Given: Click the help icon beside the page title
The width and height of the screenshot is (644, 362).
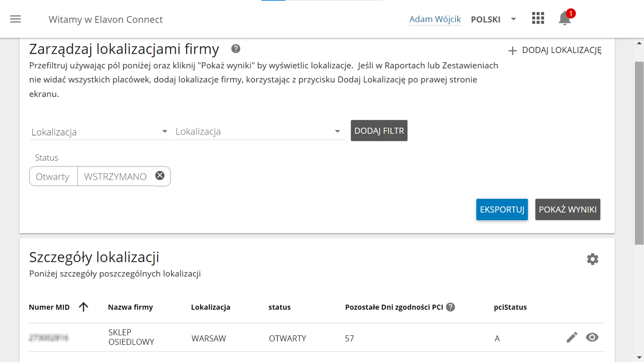Looking at the screenshot, I should coord(235,49).
